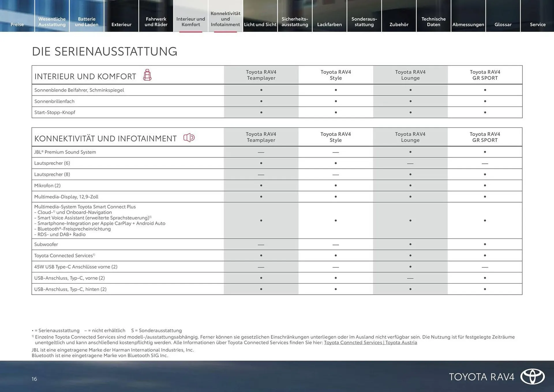
Task: Open the Technische Daten section
Action: pyautogui.click(x=433, y=22)
